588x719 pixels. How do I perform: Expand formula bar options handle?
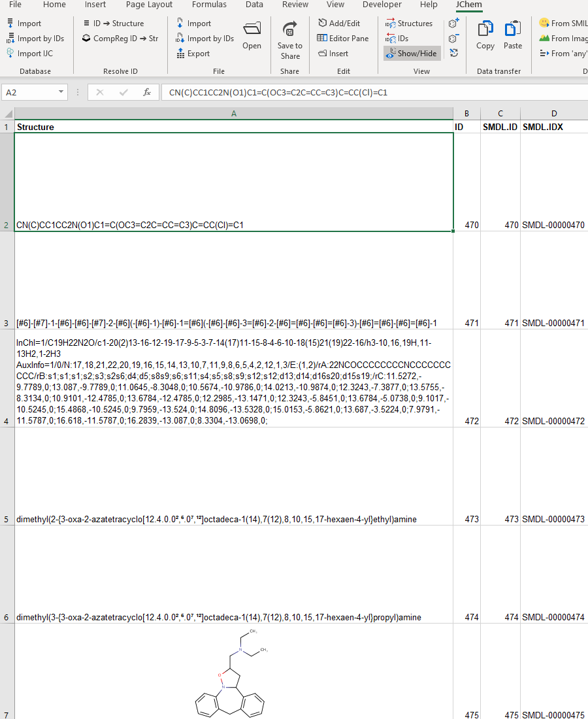point(78,93)
